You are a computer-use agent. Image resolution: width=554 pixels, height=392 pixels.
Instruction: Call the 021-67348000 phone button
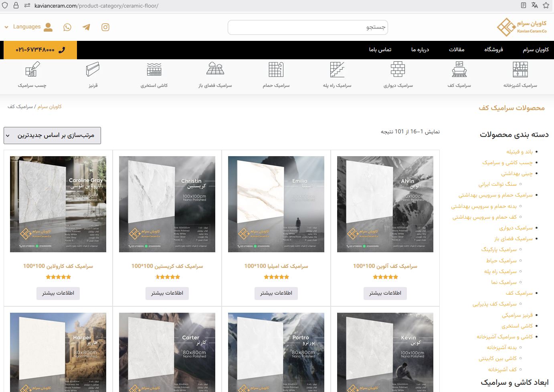(40, 50)
